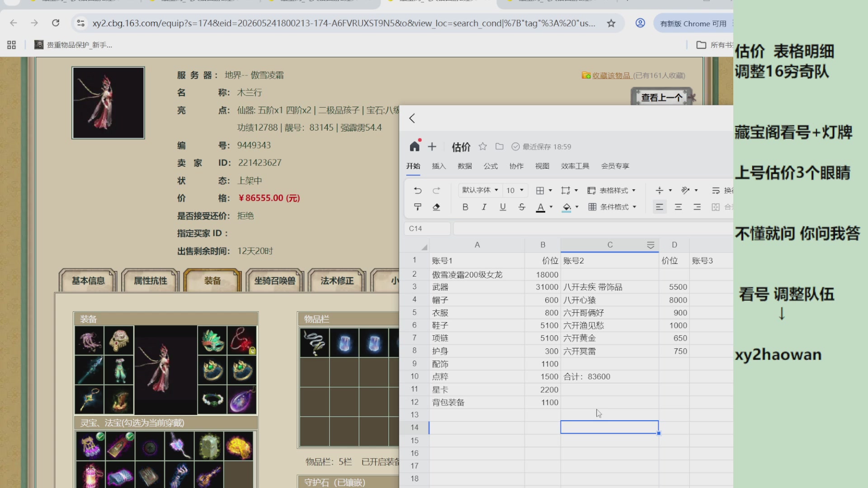This screenshot has width=868, height=488.
Task: Select the green mask equipment icon
Action: [212, 341]
